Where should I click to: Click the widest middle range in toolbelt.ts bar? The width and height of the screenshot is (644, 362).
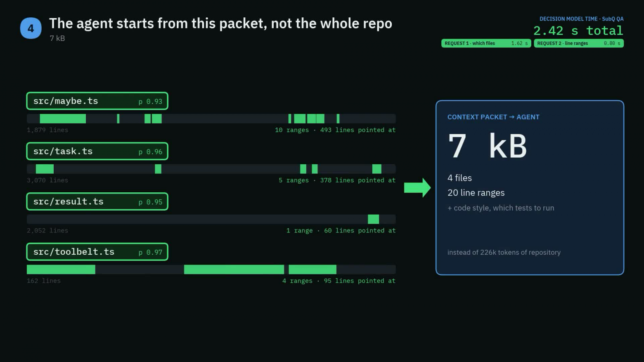click(x=234, y=270)
